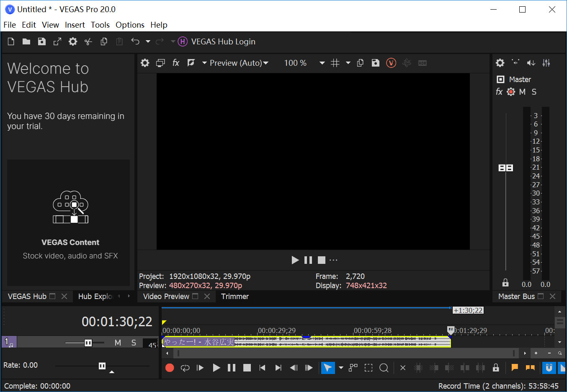Open Video Preview project properties gear
The image size is (567, 392).
(x=145, y=63)
